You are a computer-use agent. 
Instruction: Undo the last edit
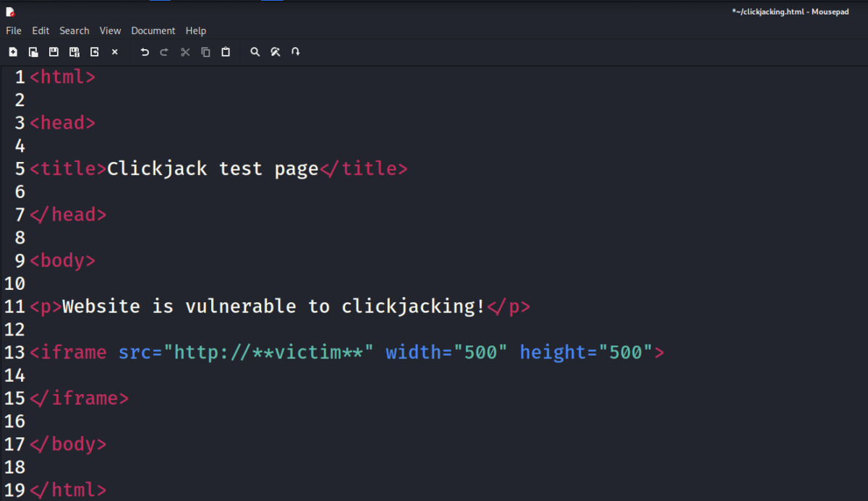(x=144, y=51)
